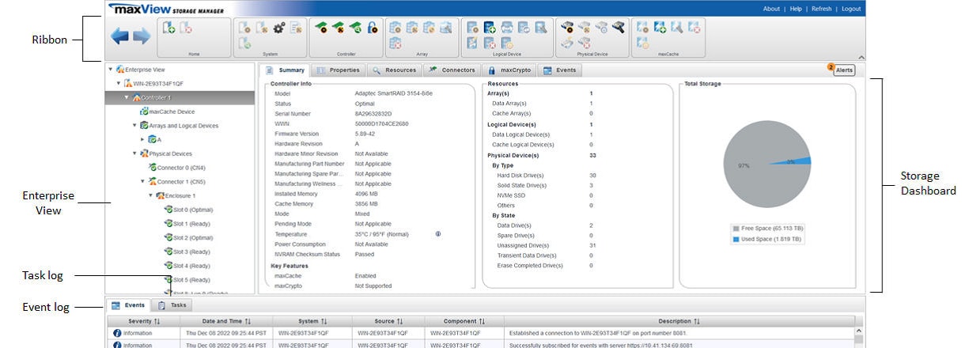Click the Refresh link
980x348 pixels.
822,9
